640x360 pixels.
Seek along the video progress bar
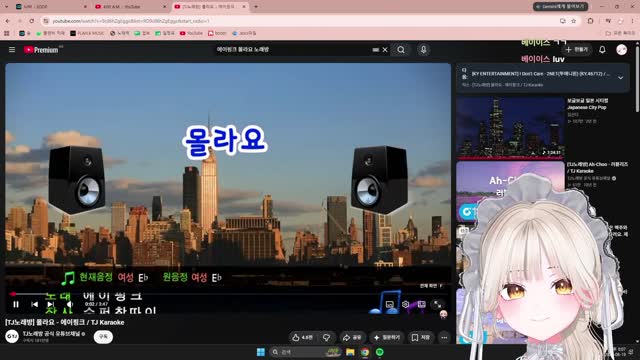[228, 294]
